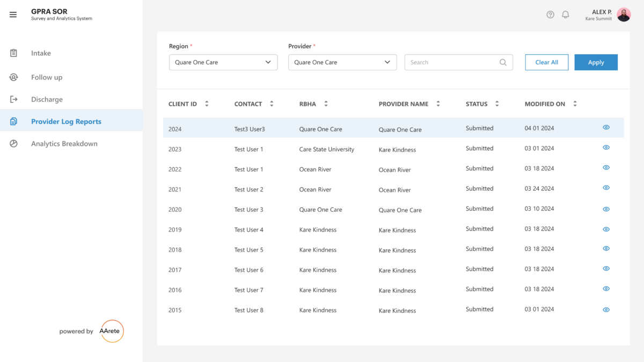The width and height of the screenshot is (644, 362).
Task: Click the search magnifier icon
Action: [503, 62]
